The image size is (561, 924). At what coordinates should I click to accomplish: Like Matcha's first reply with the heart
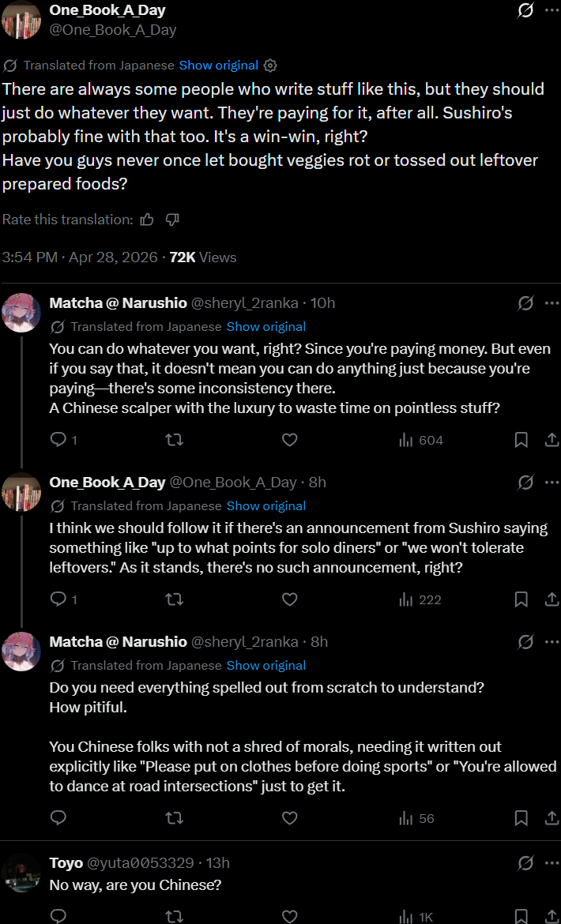(289, 440)
